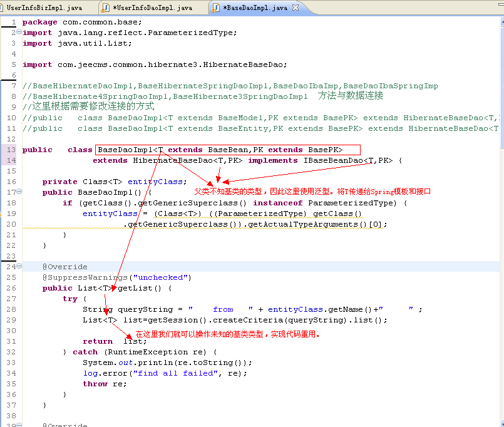504x427 pixels.
Task: Click 'log' identifier on line 34
Action: [90, 373]
